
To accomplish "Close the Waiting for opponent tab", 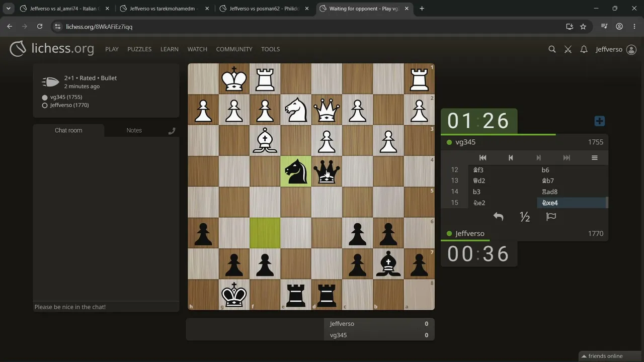I will click(407, 9).
